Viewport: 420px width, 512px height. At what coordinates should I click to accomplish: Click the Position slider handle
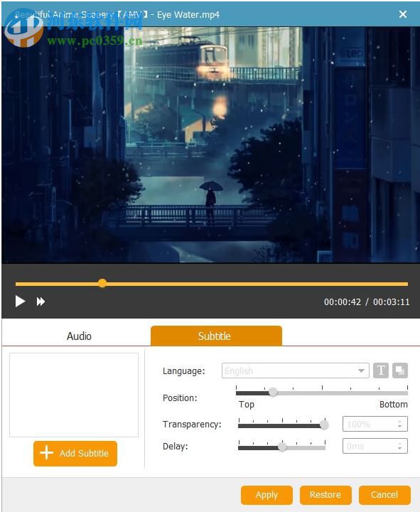[x=273, y=392]
